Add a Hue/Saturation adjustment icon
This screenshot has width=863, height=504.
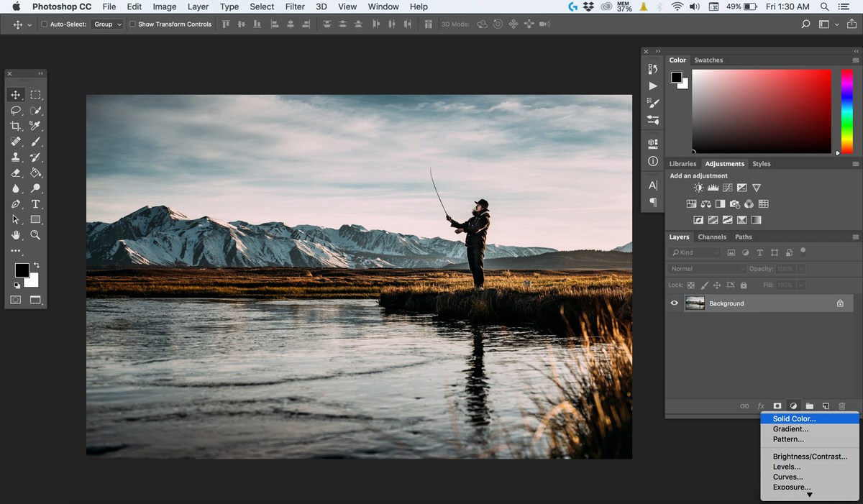(691, 204)
